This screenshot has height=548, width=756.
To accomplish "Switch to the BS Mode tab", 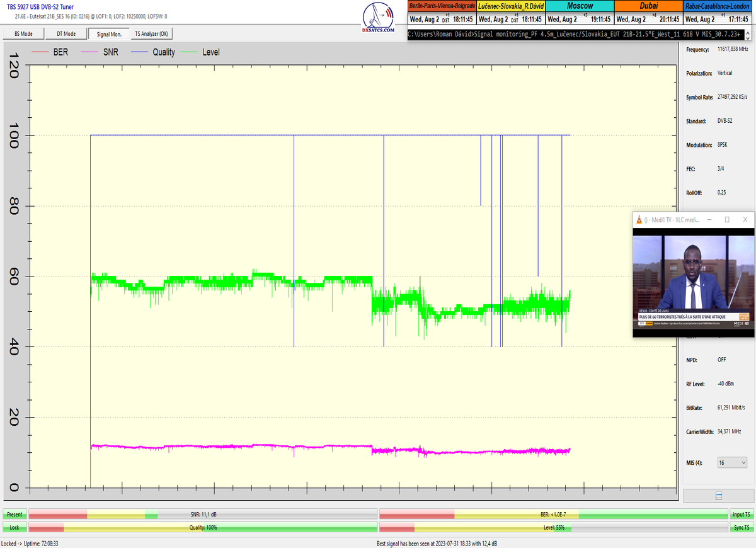I will click(23, 34).
